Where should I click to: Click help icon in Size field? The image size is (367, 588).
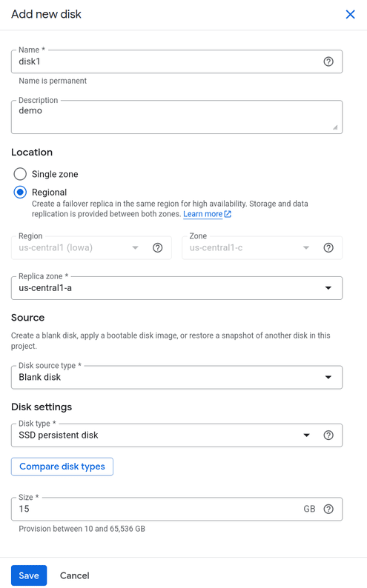(328, 509)
